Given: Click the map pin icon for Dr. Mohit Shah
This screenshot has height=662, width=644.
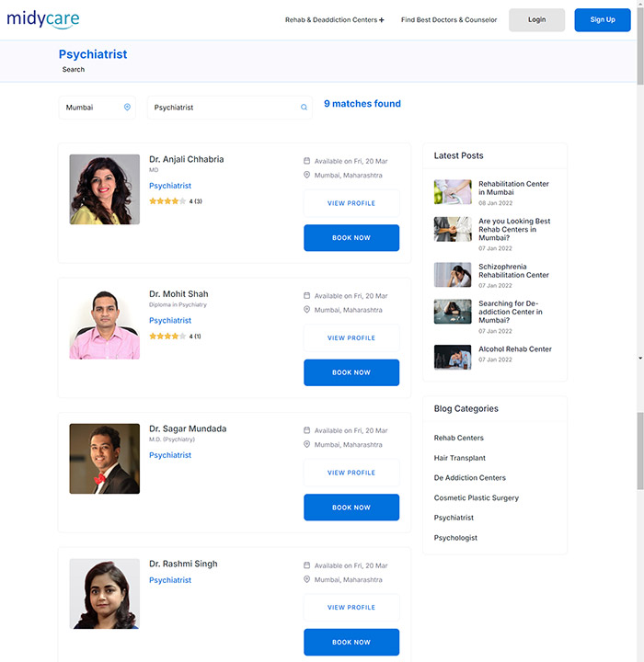Looking at the screenshot, I should tap(307, 310).
